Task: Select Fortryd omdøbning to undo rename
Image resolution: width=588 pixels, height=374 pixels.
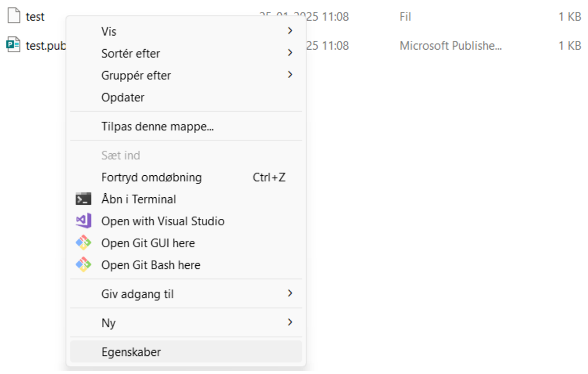Action: pyautogui.click(x=151, y=177)
